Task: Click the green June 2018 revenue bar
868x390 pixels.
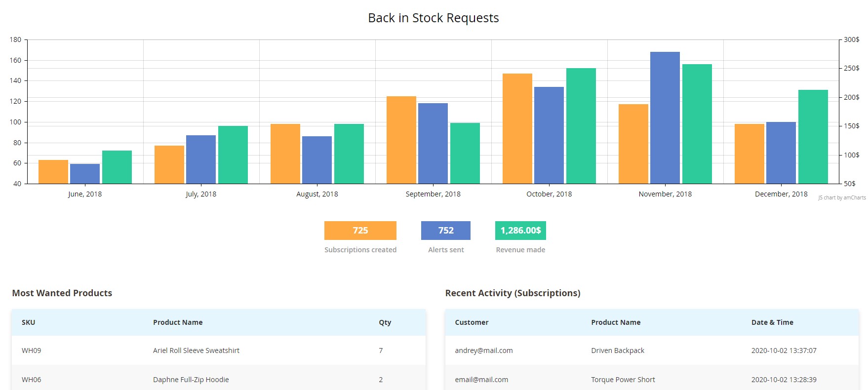Action: (117, 167)
